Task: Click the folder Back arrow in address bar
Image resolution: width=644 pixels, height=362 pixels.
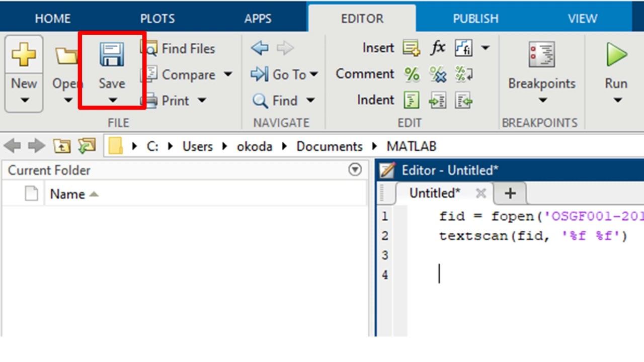Action: (12, 146)
